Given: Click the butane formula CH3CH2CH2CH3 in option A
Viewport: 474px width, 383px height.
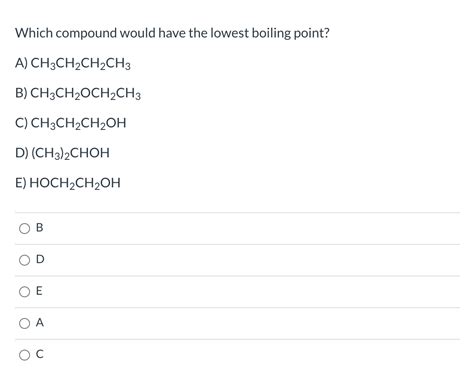Looking at the screenshot, I should (80, 63).
